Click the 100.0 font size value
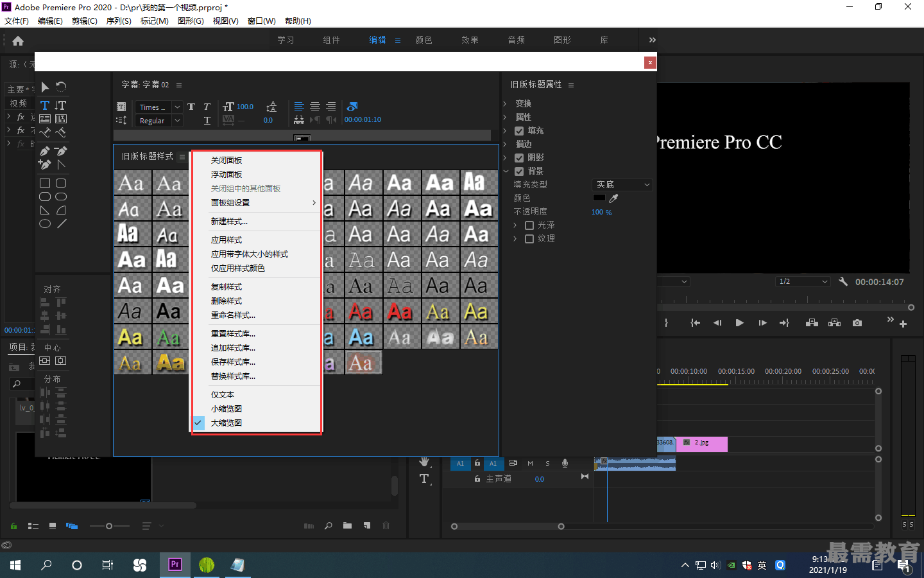The height and width of the screenshot is (578, 924). click(x=245, y=107)
